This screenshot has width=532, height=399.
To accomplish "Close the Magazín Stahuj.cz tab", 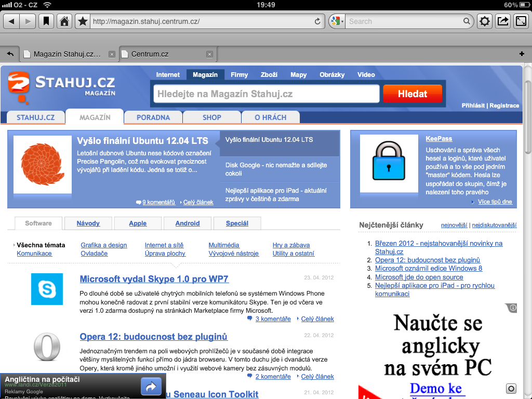I will coord(112,54).
